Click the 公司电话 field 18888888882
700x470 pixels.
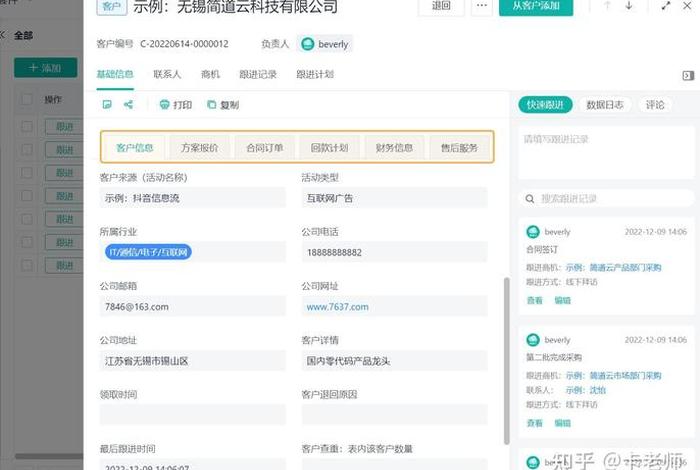click(394, 253)
